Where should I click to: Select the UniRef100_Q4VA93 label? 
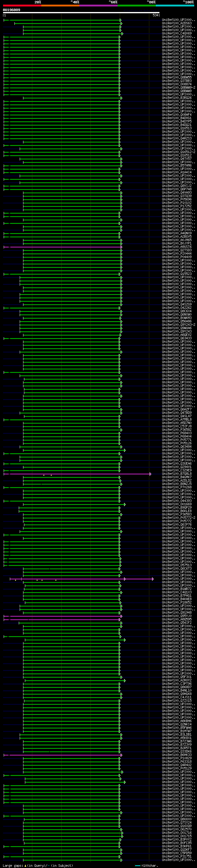pyautogui.click(x=177, y=193)
